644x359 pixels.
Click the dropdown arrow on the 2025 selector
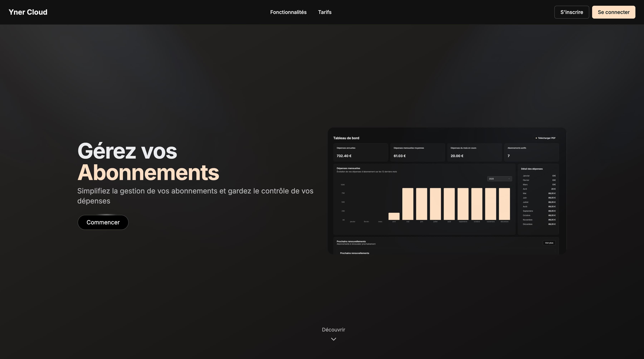509,179
